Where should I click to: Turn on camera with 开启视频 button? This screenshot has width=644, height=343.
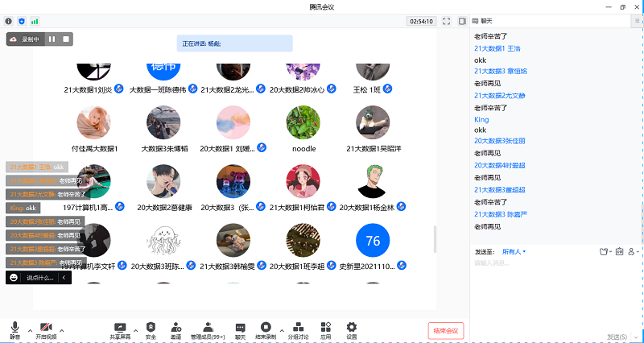pos(46,329)
